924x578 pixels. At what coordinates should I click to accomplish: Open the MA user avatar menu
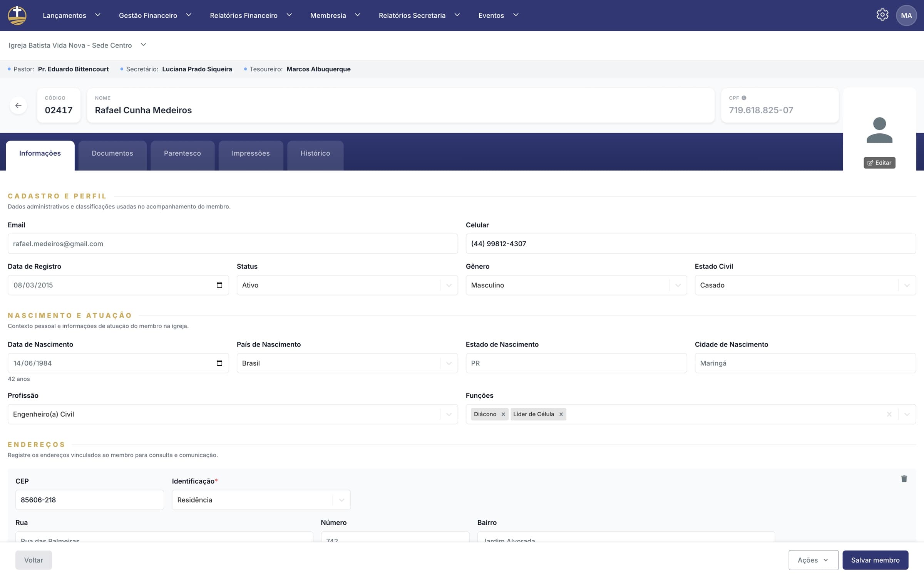tap(906, 15)
